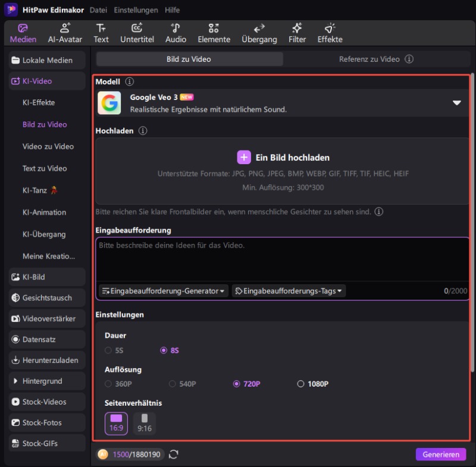
Task: Collapse the KI-Video sidebar section
Action: tap(47, 81)
